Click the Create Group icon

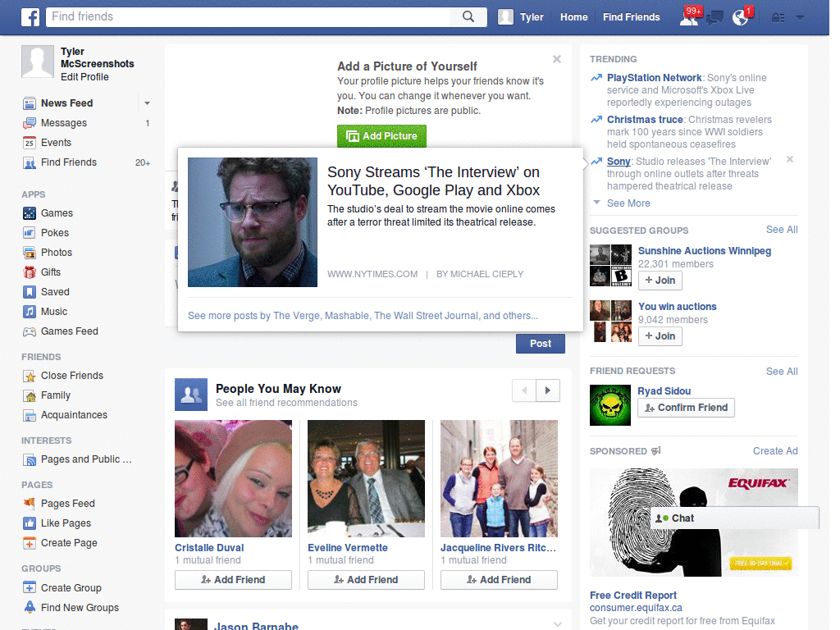30,587
